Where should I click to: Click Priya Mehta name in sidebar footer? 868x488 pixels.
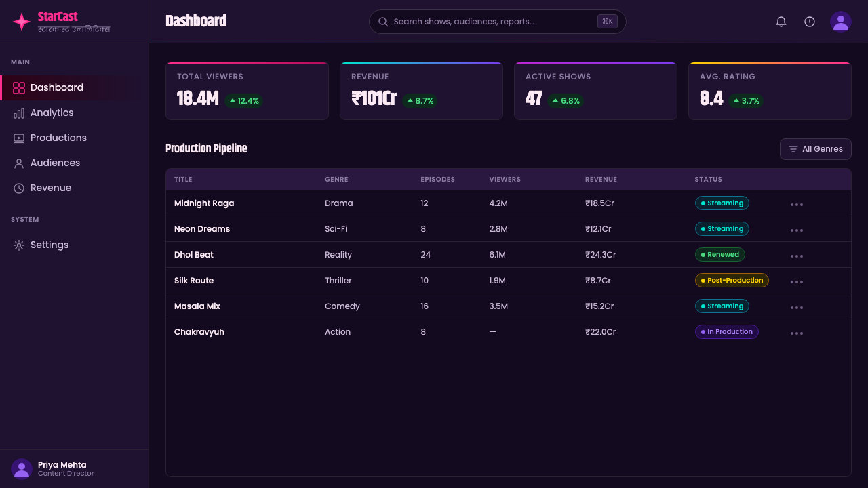click(62, 465)
